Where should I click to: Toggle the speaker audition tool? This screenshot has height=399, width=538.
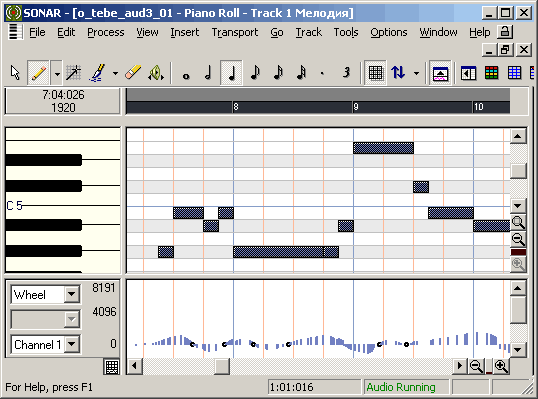pos(156,73)
